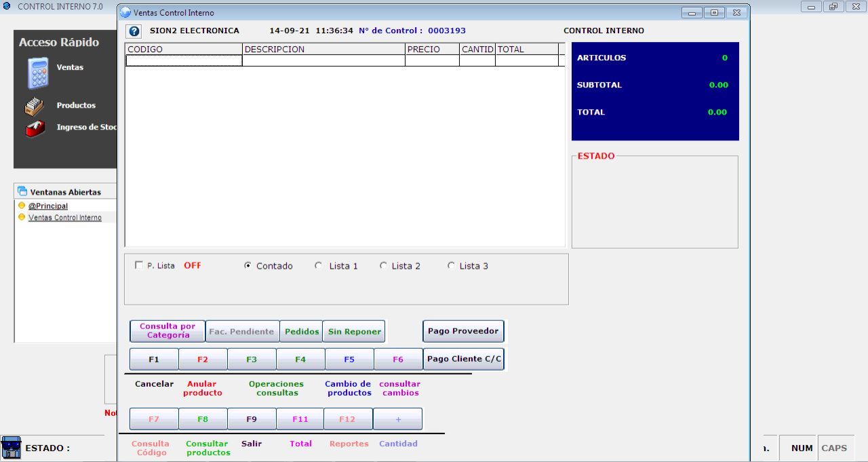The image size is (868, 462).
Task: Select the Lista 1 price option
Action: pyautogui.click(x=319, y=266)
